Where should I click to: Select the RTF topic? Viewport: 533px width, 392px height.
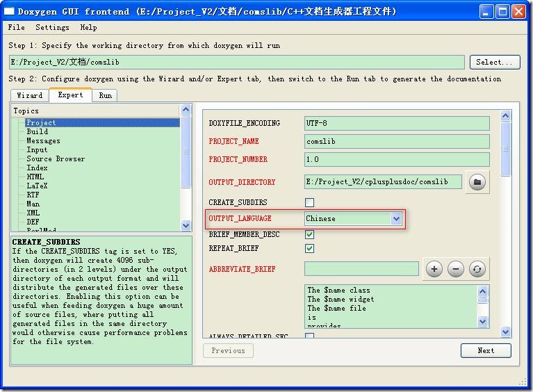(33, 195)
